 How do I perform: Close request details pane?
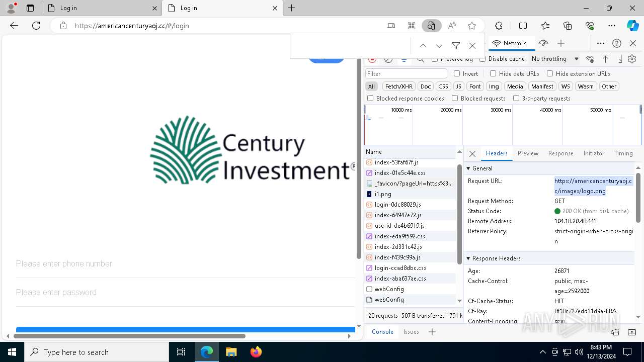pos(472,153)
